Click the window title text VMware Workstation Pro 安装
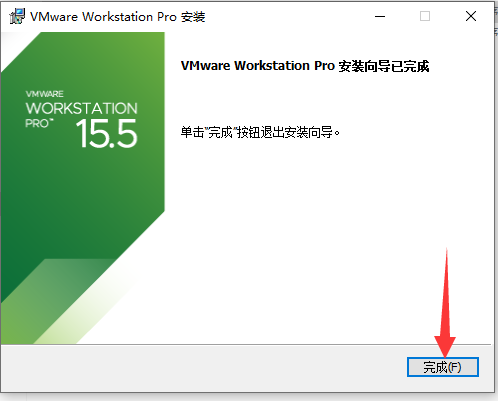Viewport: 498px width, 401px height. [118, 16]
